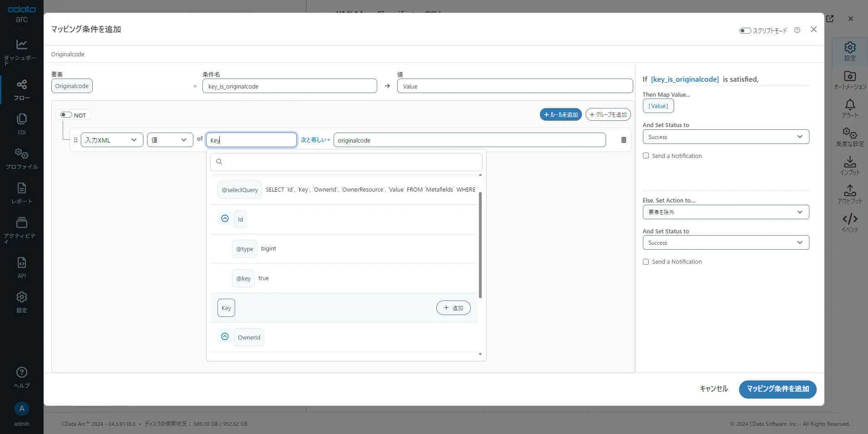Image resolution: width=868 pixels, height=434 pixels.
Task: Click the Originalcode element chip
Action: [72, 86]
